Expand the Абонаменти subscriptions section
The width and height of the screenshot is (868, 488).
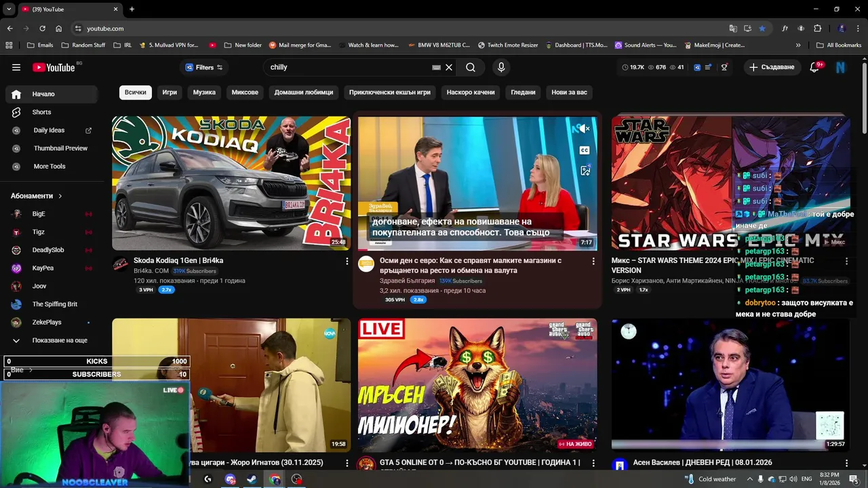[37, 196]
